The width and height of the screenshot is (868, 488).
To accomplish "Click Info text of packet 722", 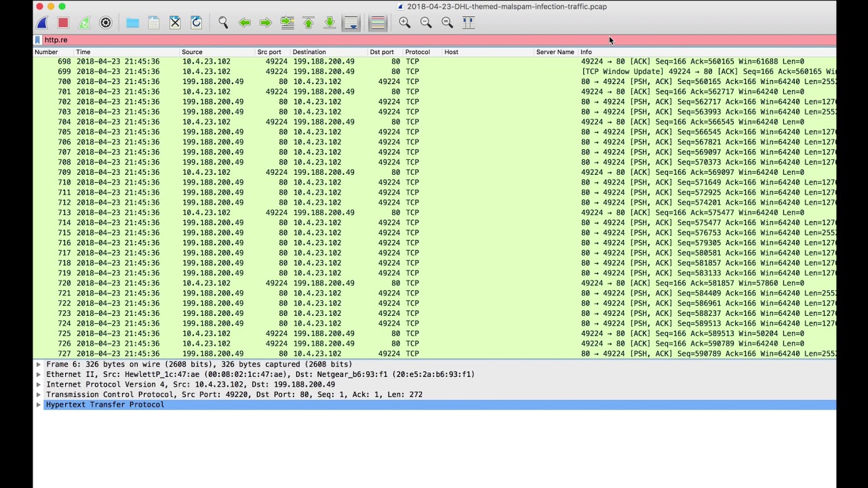I will (708, 303).
